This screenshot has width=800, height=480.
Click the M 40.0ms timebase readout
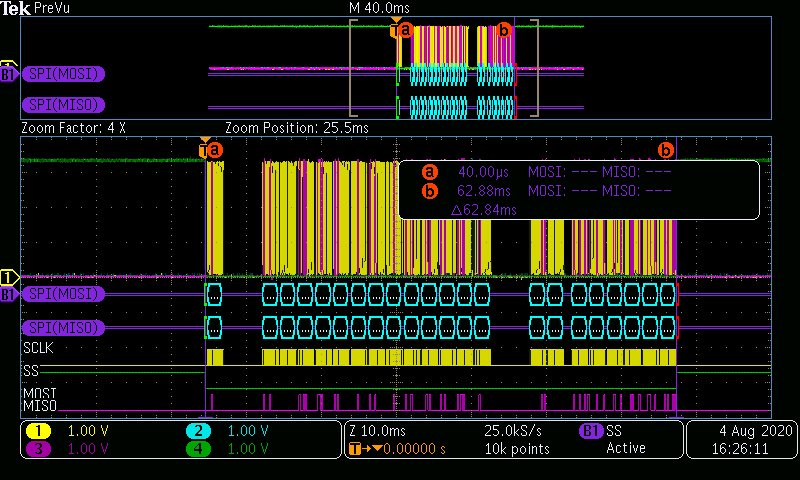tap(379, 8)
